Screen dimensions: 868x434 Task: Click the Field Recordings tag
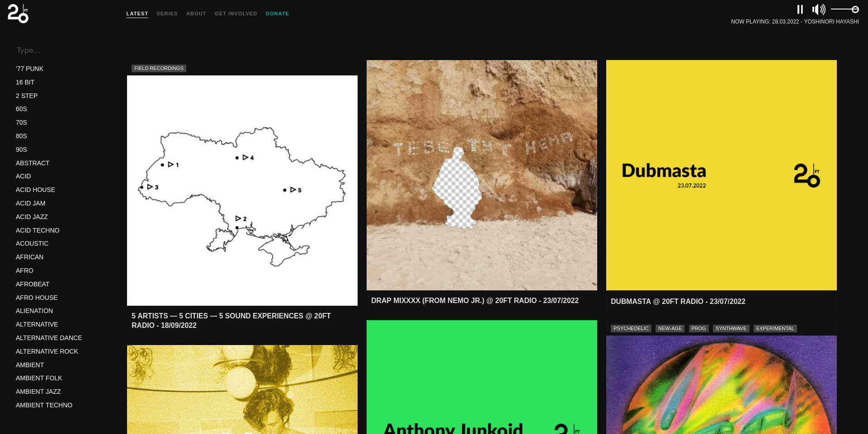(159, 68)
